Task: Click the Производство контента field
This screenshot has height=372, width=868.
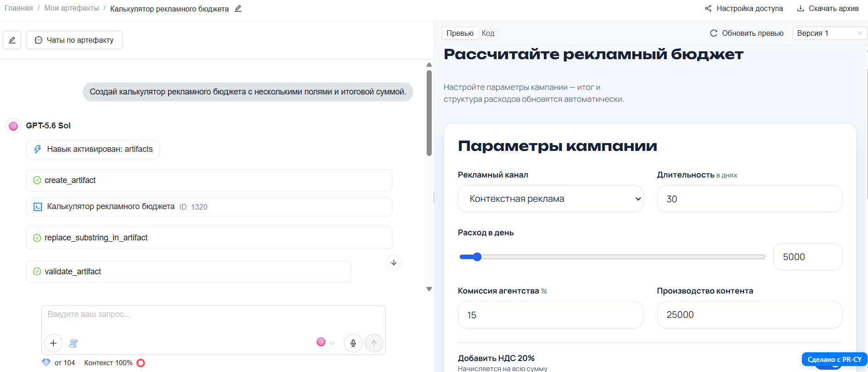Action: pyautogui.click(x=750, y=315)
